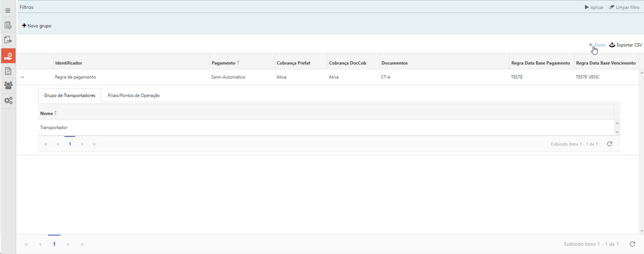The height and width of the screenshot is (254, 644).
Task: Select the Grupo de Transportadores tab
Action: [70, 95]
